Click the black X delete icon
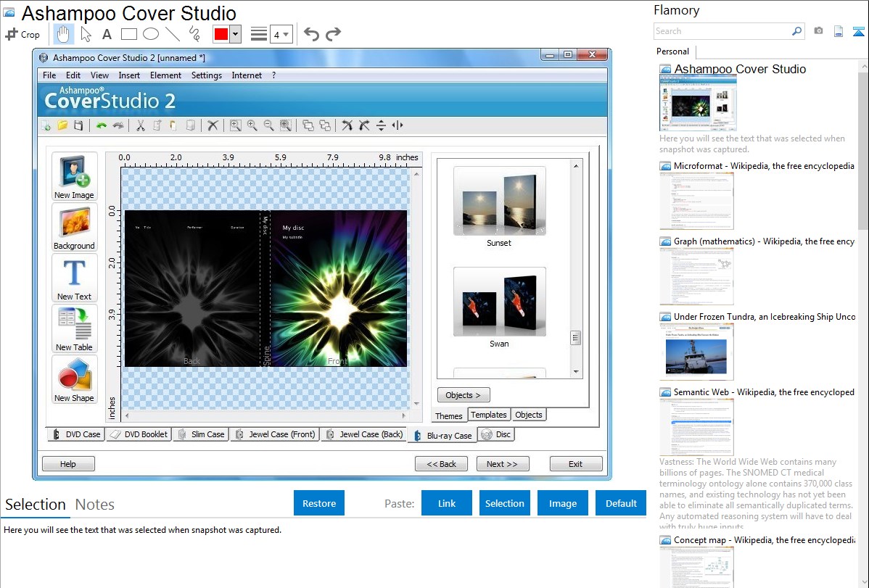869x588 pixels. 213,126
